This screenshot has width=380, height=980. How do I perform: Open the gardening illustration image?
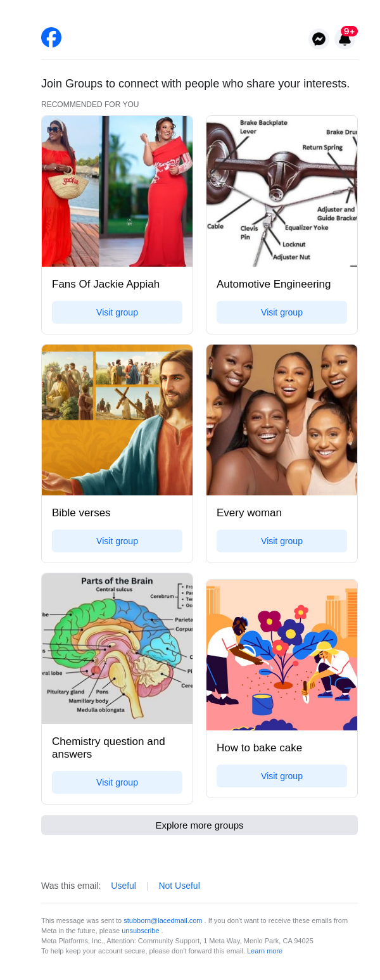click(x=282, y=655)
